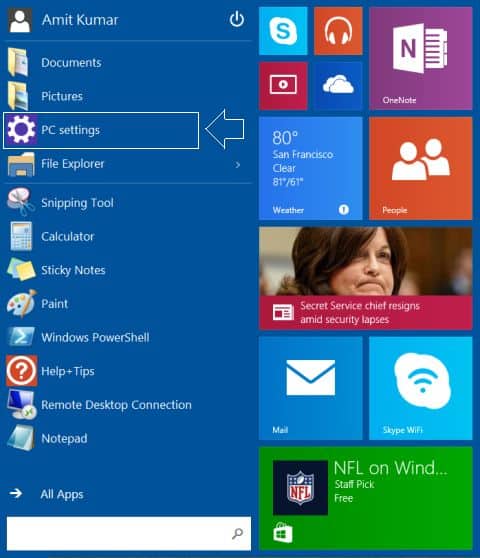Open the Secret Service news headline tile
Screen dimensions: 480x558
click(366, 278)
